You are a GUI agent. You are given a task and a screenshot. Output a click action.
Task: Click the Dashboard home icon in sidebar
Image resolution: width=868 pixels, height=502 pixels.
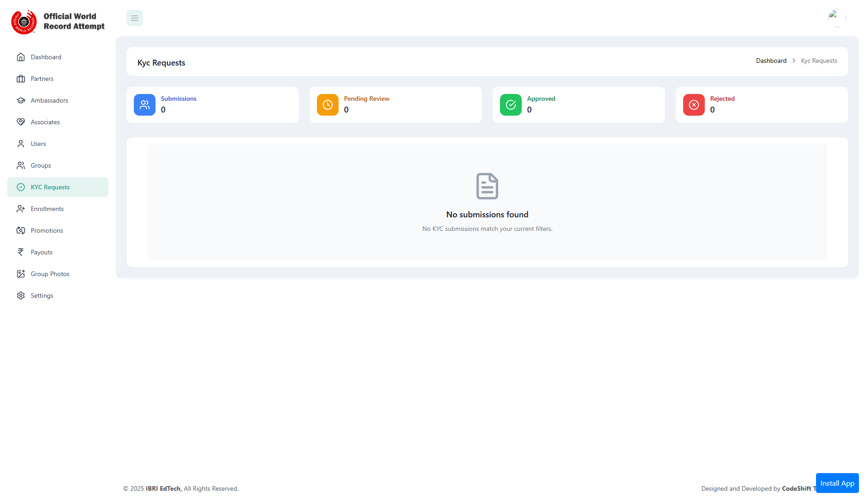(21, 57)
